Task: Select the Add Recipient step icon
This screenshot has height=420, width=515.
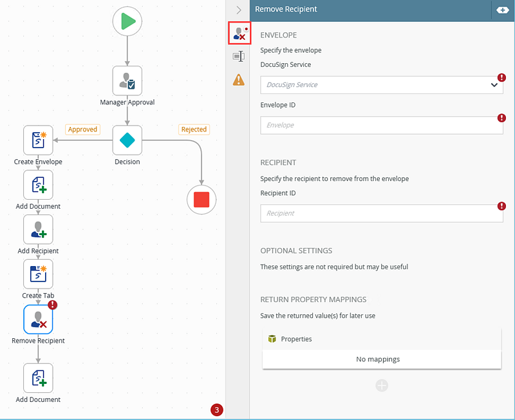Action: pyautogui.click(x=38, y=229)
